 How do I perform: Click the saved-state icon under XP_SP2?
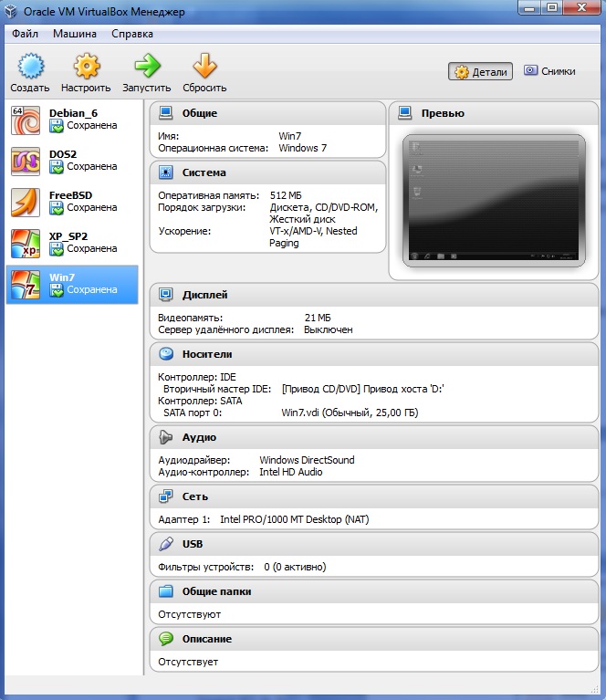click(57, 249)
